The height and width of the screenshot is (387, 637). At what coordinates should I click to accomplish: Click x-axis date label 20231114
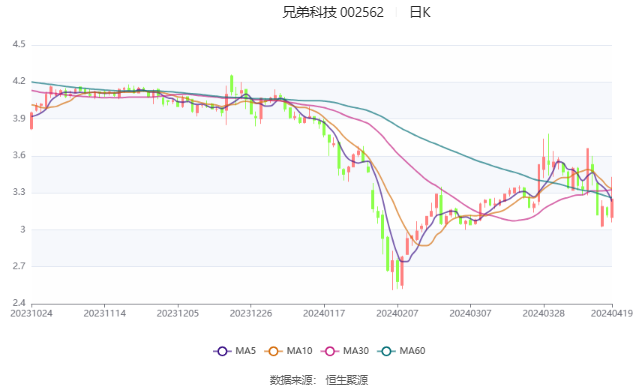[x=104, y=313]
